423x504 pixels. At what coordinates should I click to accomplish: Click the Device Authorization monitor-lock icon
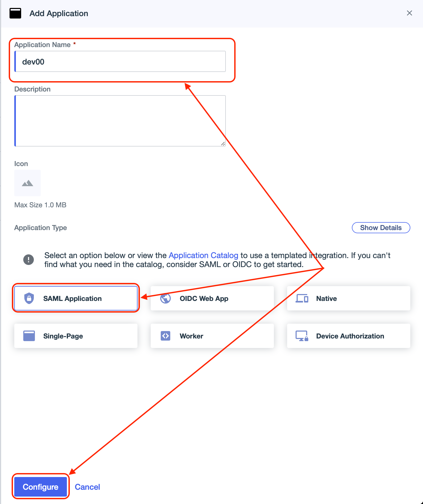pyautogui.click(x=302, y=336)
